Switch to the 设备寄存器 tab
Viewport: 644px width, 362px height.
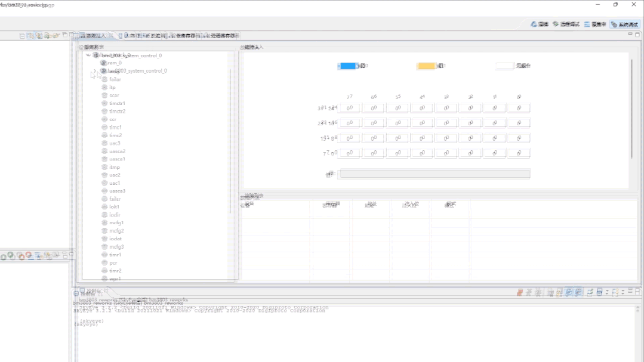tap(184, 36)
